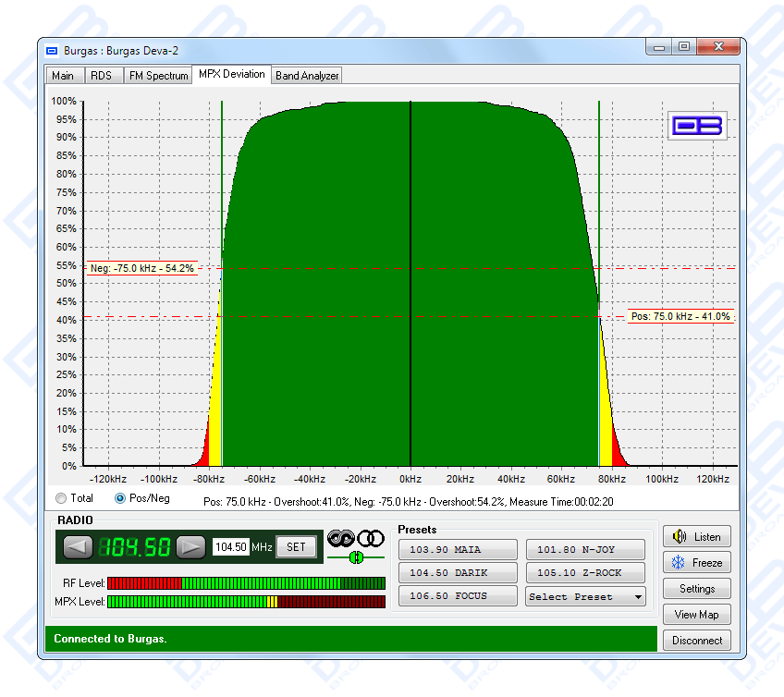This screenshot has height=697, width=784.
Task: Open the Band Analyzer tab
Action: [x=307, y=76]
